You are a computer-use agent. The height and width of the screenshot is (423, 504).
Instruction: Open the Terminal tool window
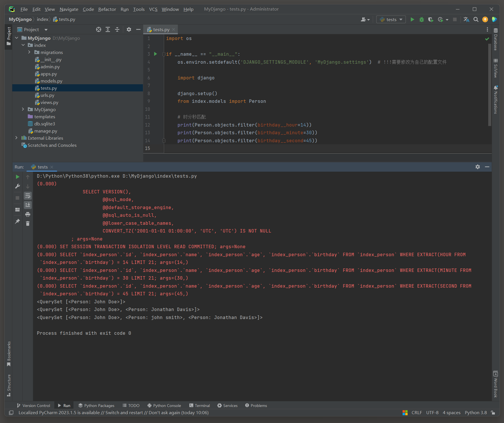[200, 406]
